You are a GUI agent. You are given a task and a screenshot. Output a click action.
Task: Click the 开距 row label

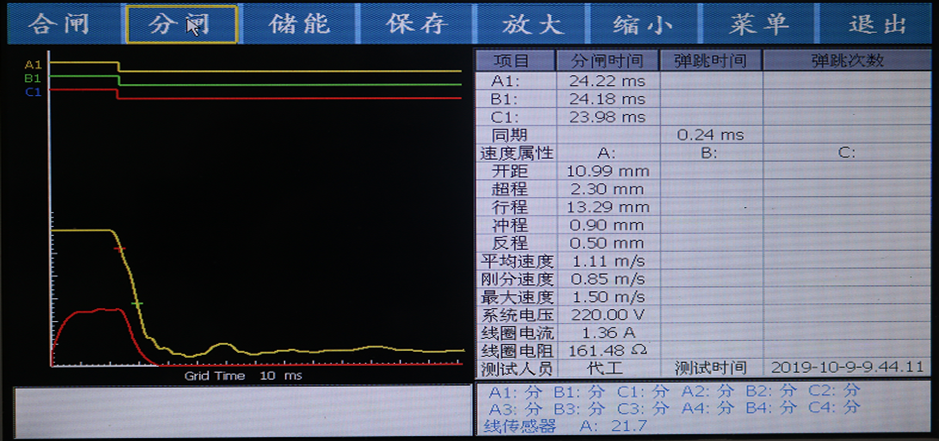coord(510,171)
